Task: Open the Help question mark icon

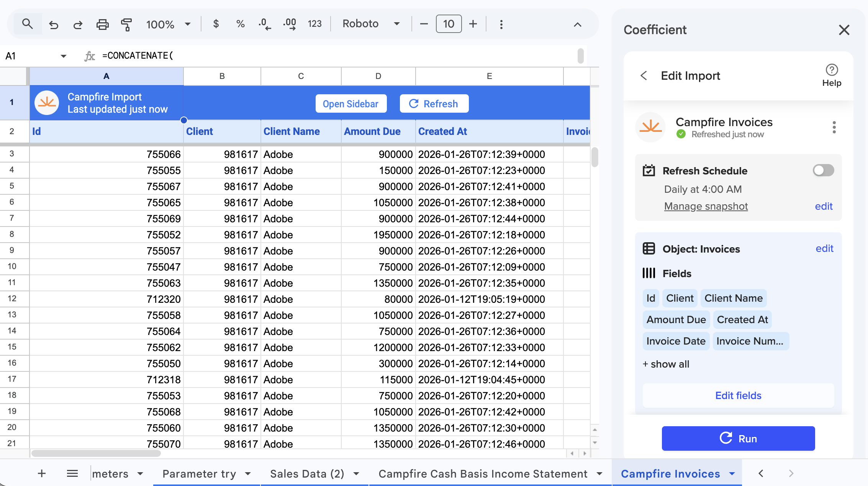Action: pos(832,70)
